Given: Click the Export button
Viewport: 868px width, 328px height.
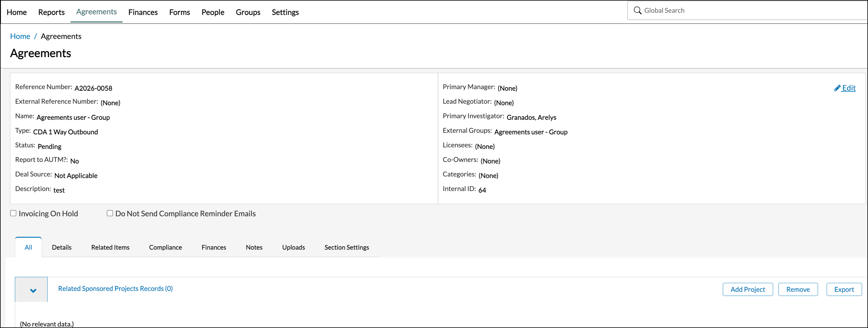Looking at the screenshot, I should pos(844,289).
